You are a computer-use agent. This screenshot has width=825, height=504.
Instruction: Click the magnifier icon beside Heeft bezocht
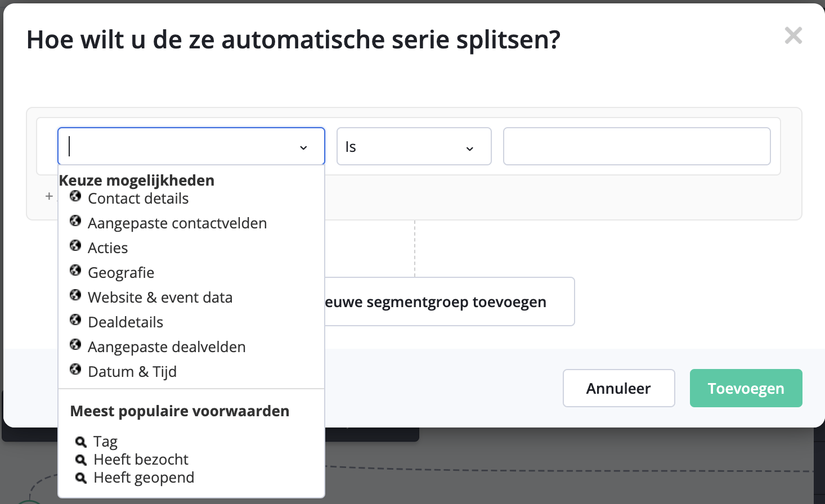80,459
